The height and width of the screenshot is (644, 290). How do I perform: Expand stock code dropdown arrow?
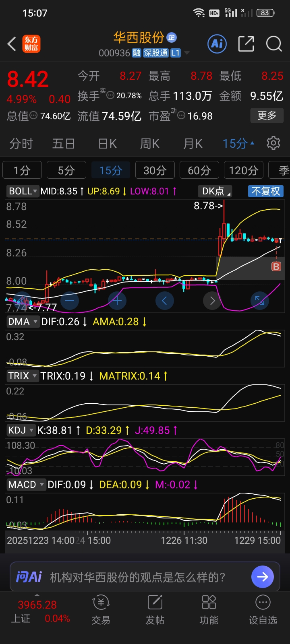(186, 53)
